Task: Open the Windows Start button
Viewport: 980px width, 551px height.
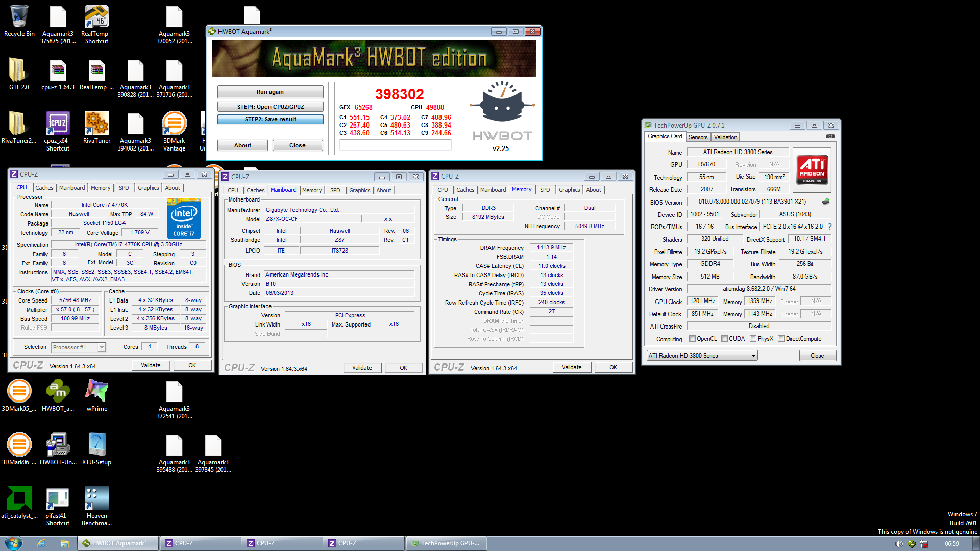Action: point(14,543)
